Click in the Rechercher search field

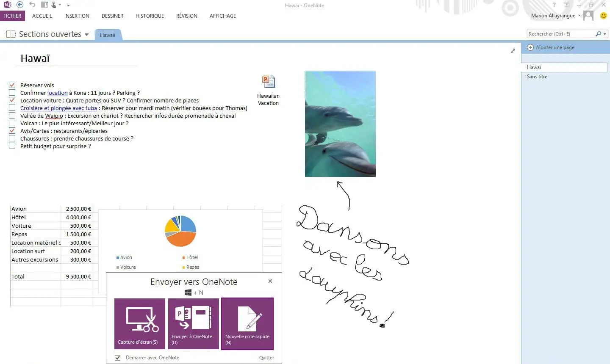(x=559, y=34)
